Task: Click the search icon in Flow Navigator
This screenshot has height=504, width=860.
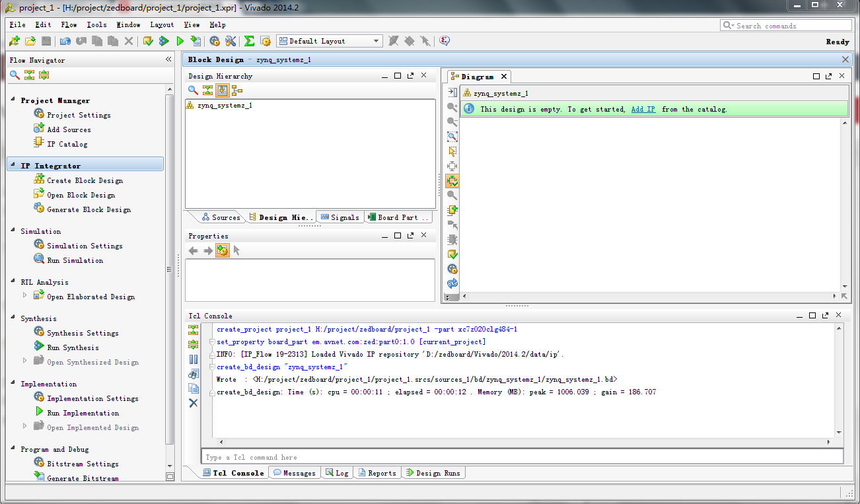Action: [x=15, y=75]
